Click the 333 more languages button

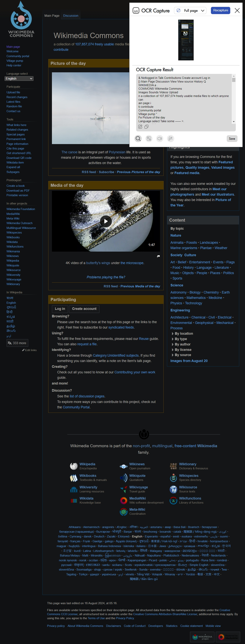click(17, 343)
